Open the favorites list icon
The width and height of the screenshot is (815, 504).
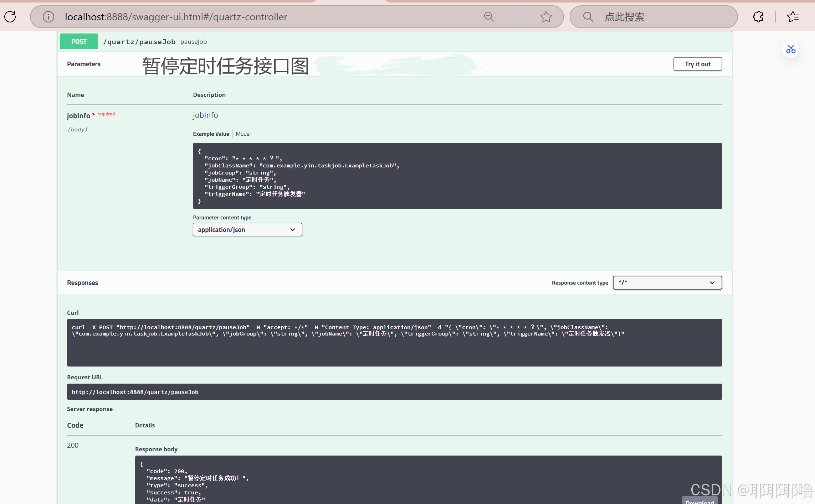793,17
